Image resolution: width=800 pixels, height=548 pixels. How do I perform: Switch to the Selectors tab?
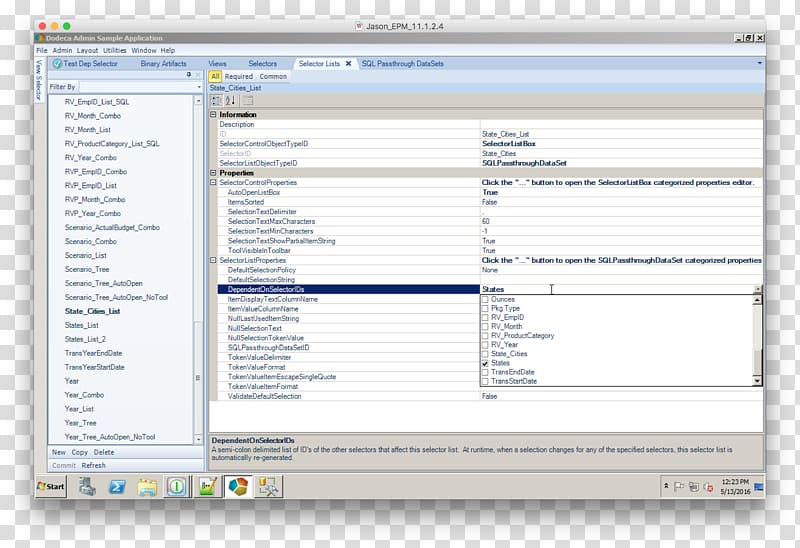(263, 64)
